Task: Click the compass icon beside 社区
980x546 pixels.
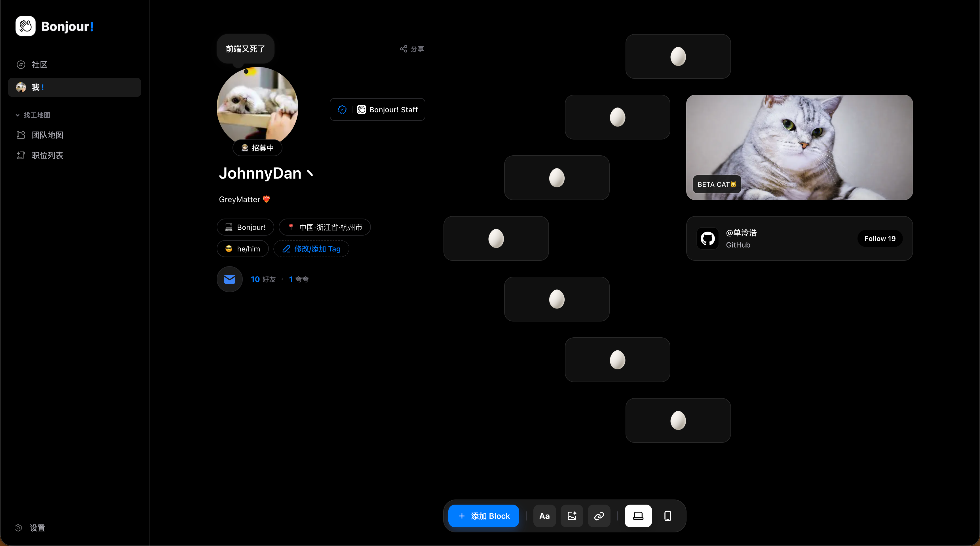Action: [21, 65]
